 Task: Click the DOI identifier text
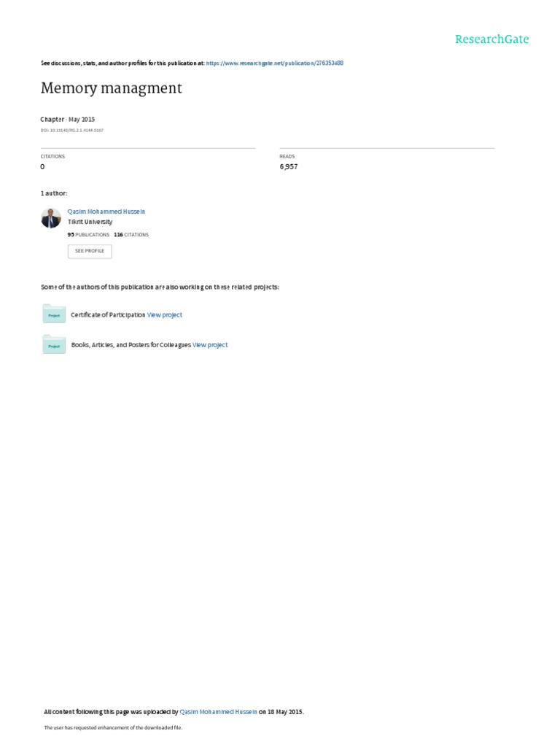point(72,130)
